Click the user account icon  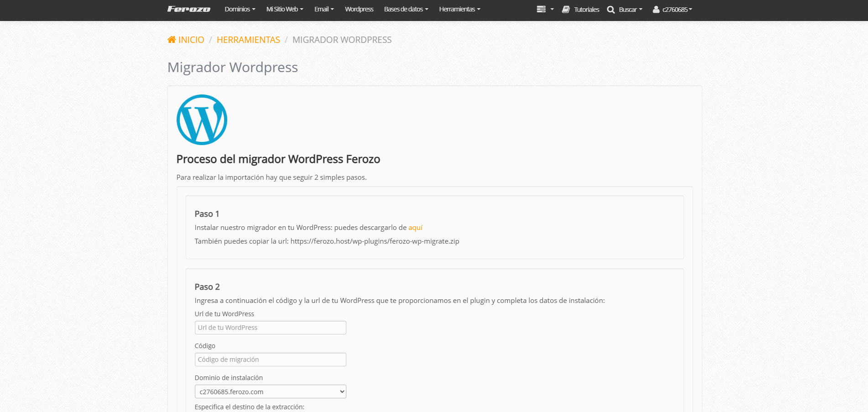[656, 9]
